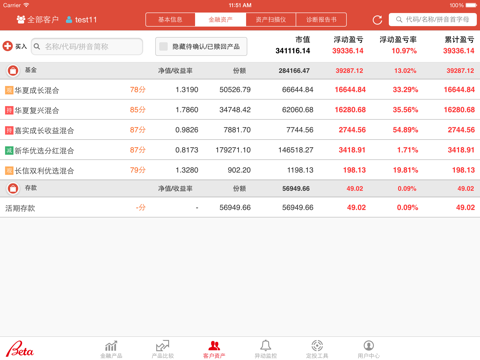The image size is (480, 360).
Task: Tap market value 62060.68
Action: [x=297, y=110]
